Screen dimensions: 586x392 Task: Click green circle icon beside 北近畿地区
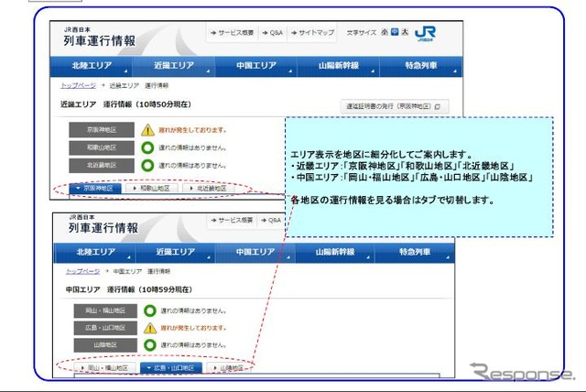[147, 165]
